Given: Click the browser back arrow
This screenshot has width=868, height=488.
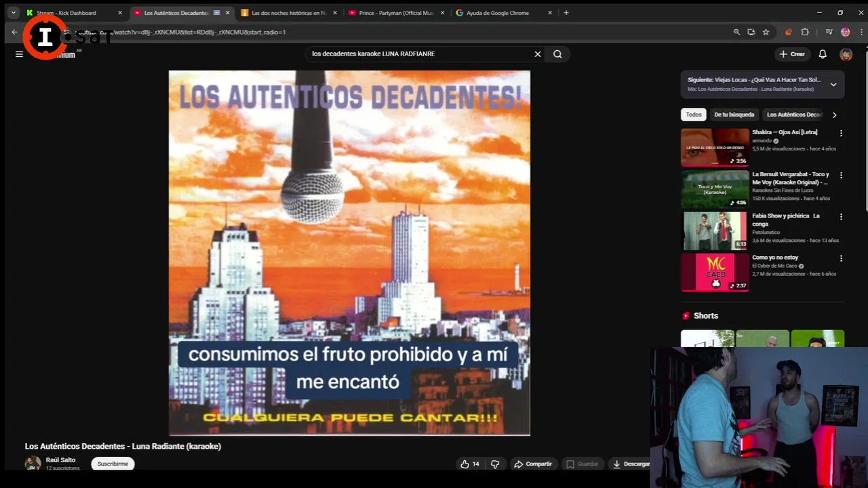Looking at the screenshot, I should [14, 32].
